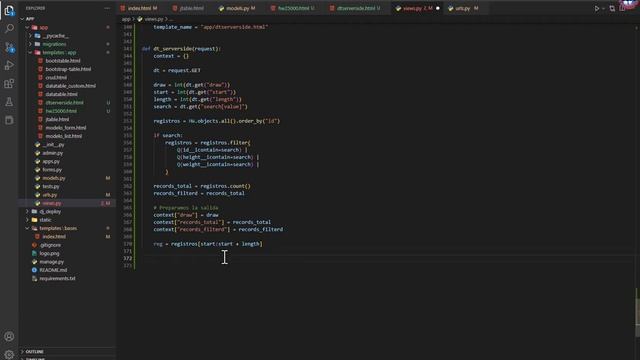
Task: Click the views.py breadcrumb segment
Action: [x=153, y=19]
